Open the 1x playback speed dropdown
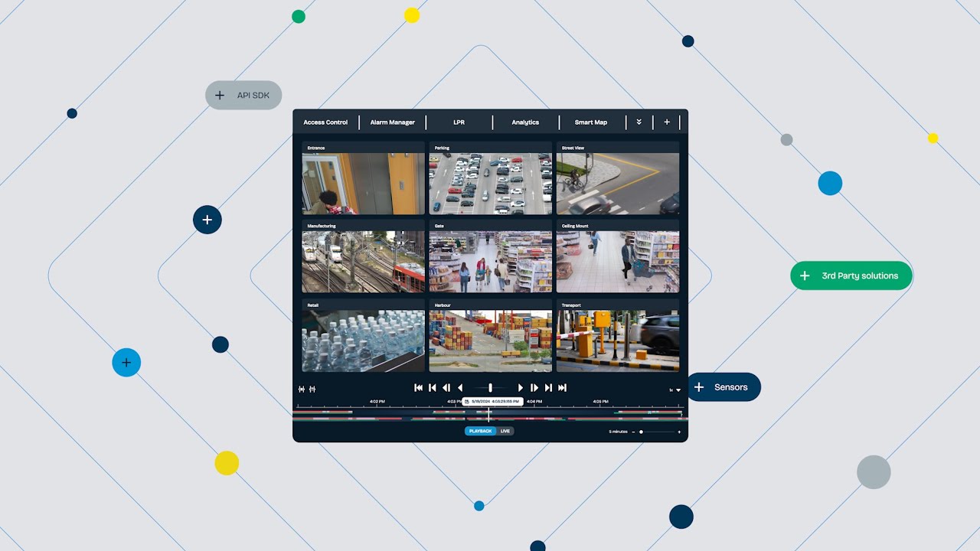980x551 pixels. click(x=675, y=390)
